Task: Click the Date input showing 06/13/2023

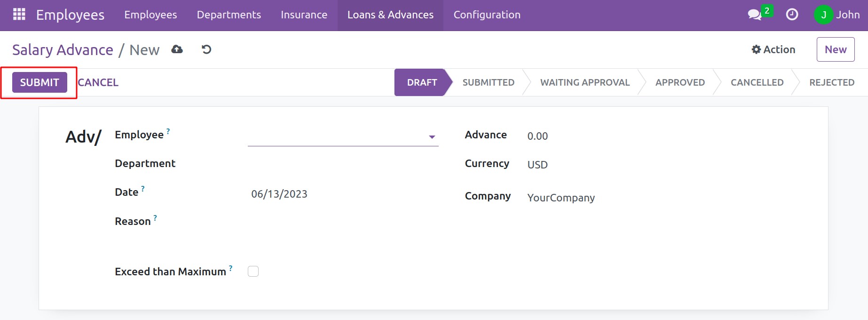Action: click(x=279, y=193)
